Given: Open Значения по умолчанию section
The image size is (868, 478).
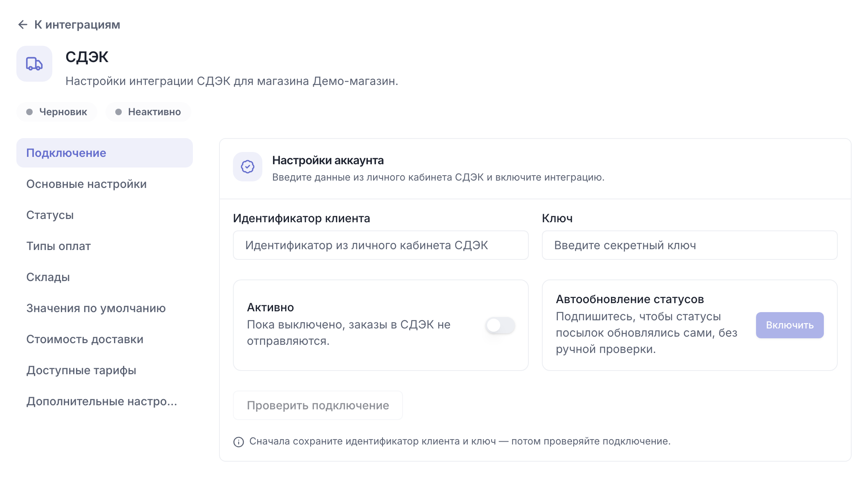Looking at the screenshot, I should [x=105, y=308].
